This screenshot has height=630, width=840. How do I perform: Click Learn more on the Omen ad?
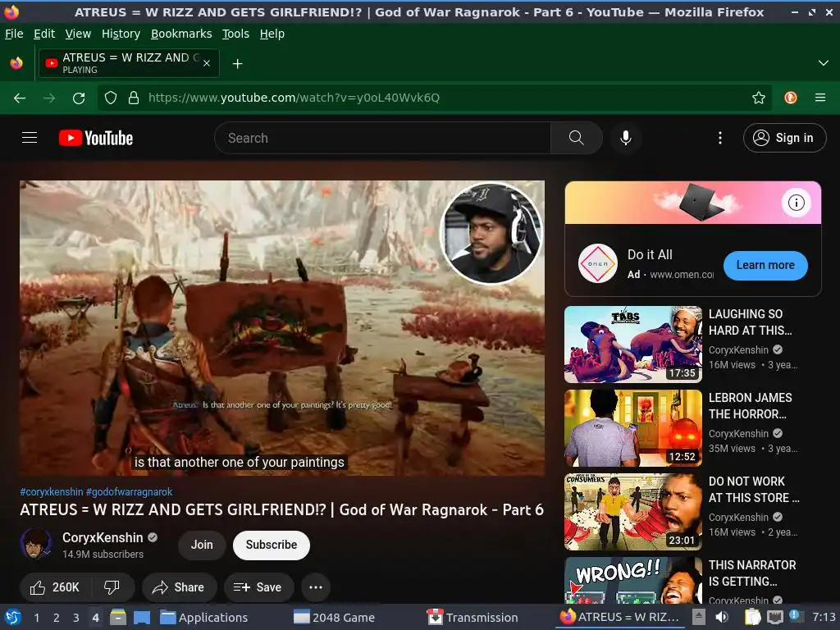[x=765, y=265]
